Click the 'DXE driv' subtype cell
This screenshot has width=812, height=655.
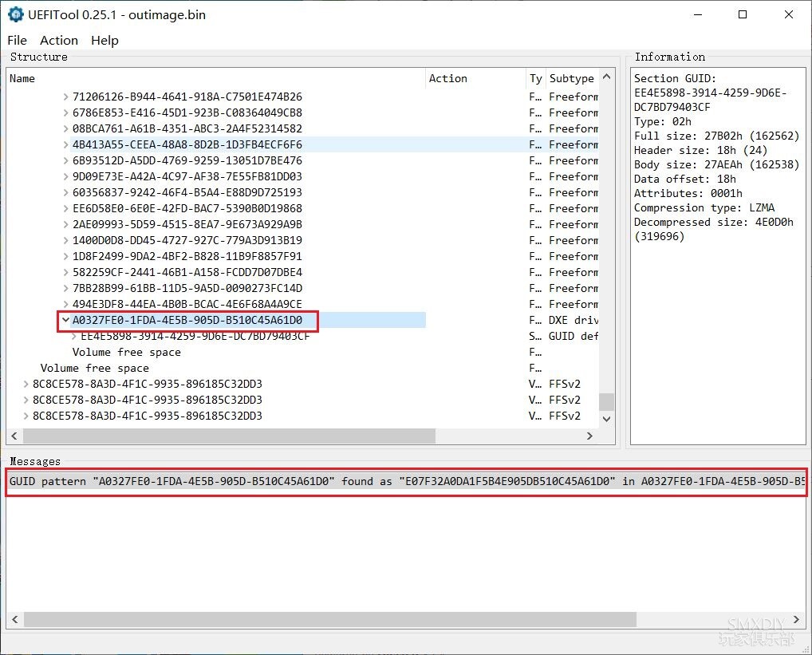click(574, 320)
